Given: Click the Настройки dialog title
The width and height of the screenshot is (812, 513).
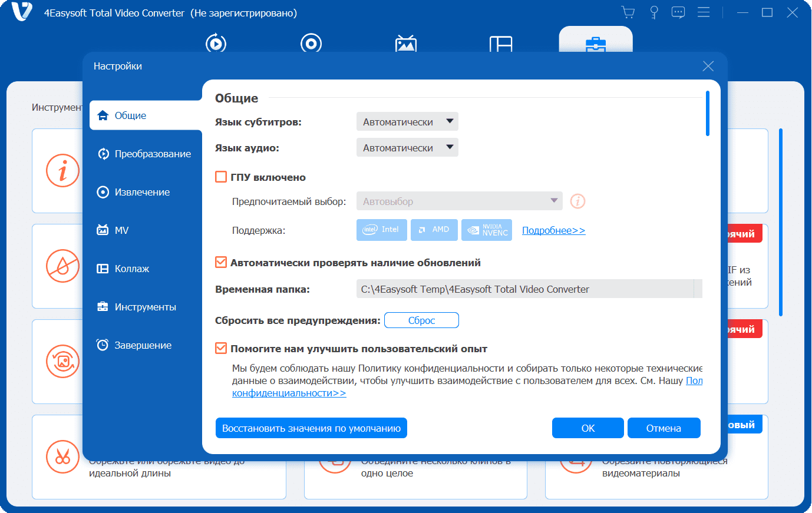Looking at the screenshot, I should coord(118,66).
